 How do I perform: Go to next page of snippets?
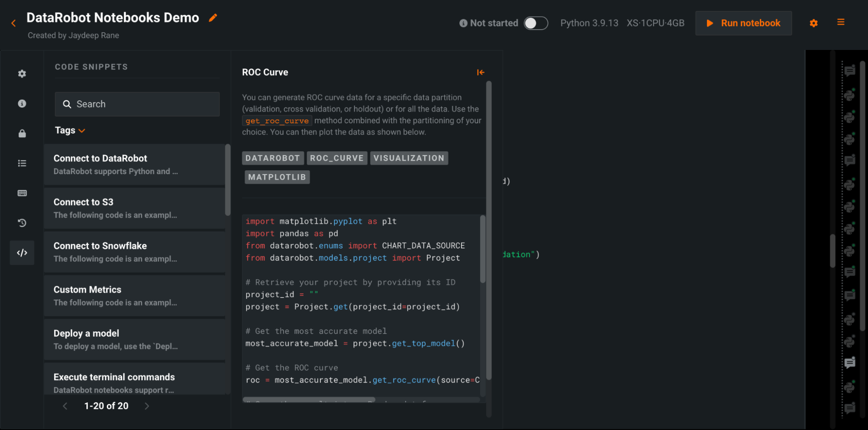click(147, 406)
